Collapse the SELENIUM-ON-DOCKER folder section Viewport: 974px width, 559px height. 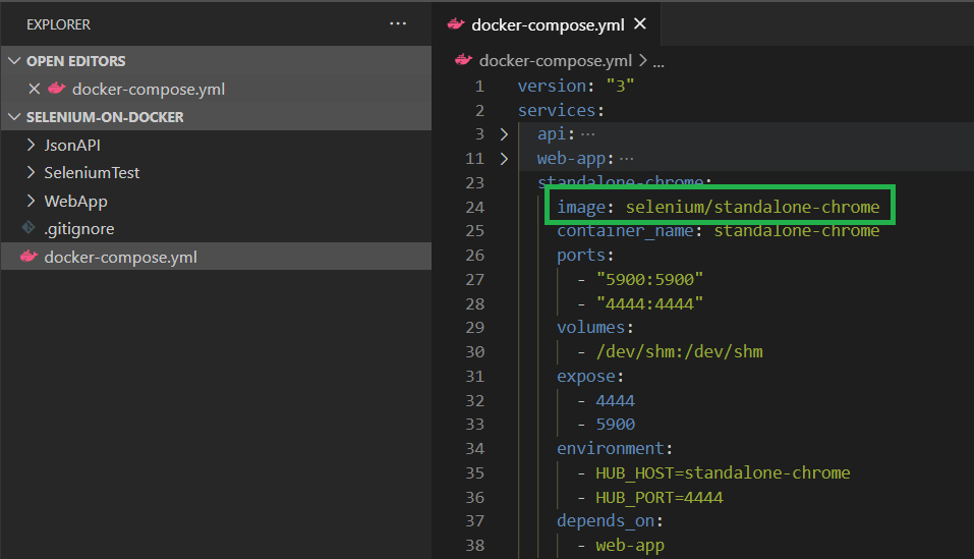point(14,117)
